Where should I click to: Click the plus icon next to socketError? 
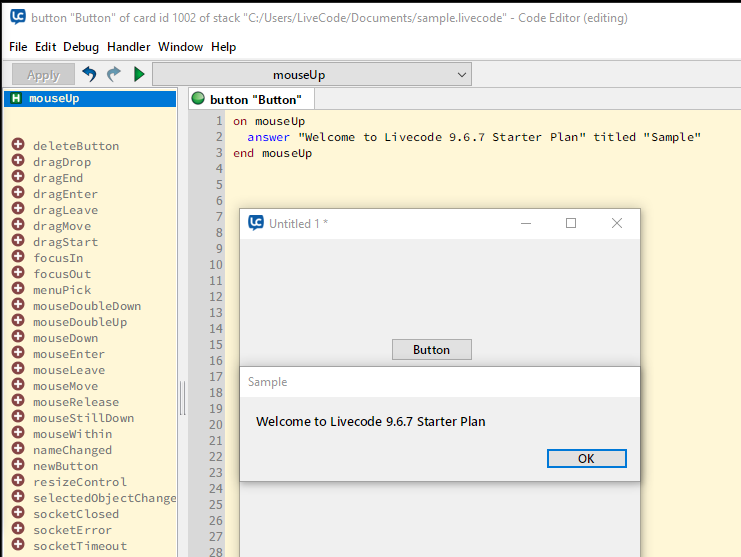pos(18,530)
